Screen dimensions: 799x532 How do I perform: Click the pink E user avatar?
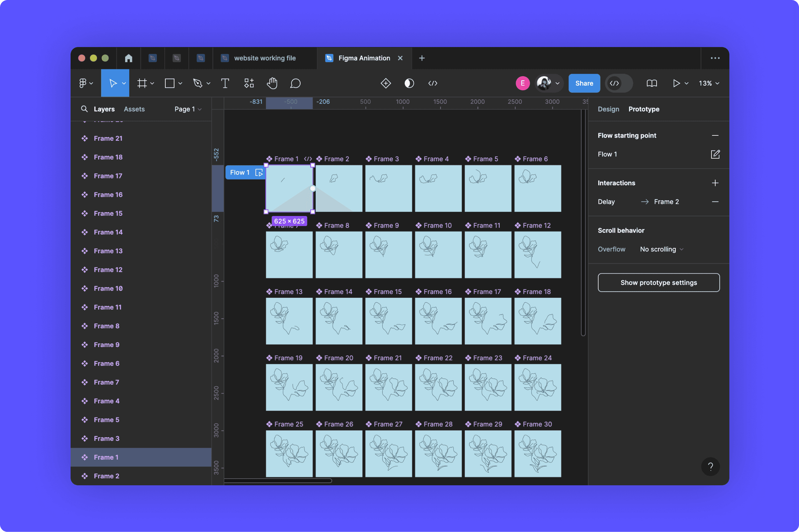click(x=523, y=83)
